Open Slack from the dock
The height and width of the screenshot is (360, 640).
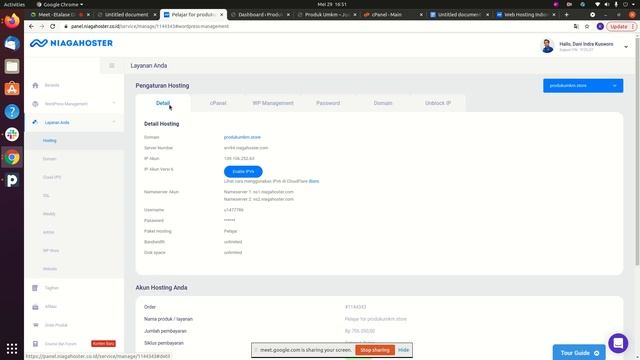(12, 134)
